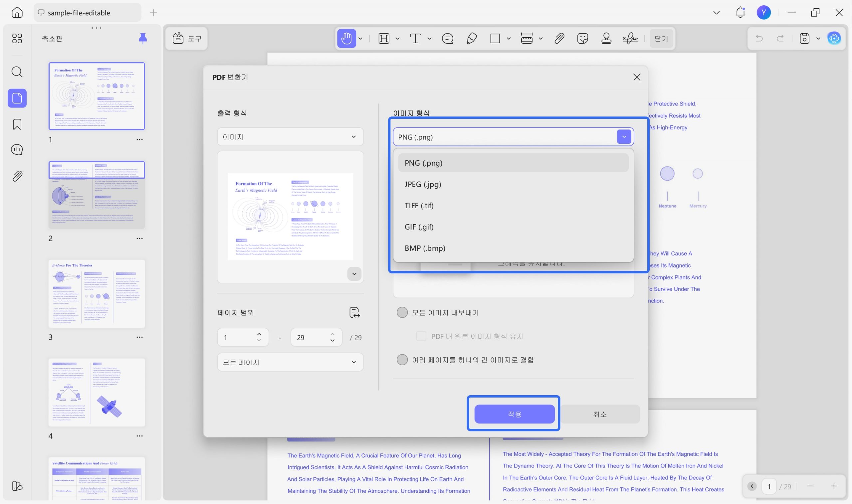Open the highlighter tool in toolbar

[x=472, y=38]
